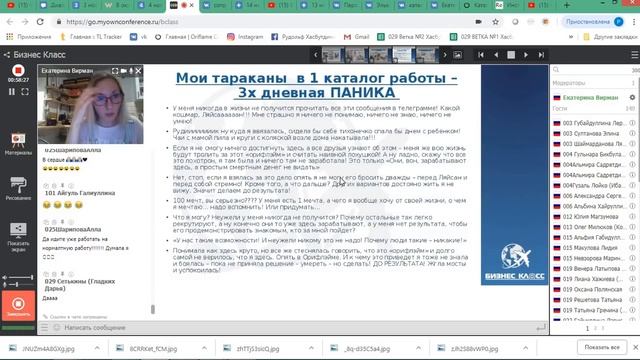Open the hamburger menu at top right
Viewport: 640px width, 360px height.
click(x=634, y=55)
